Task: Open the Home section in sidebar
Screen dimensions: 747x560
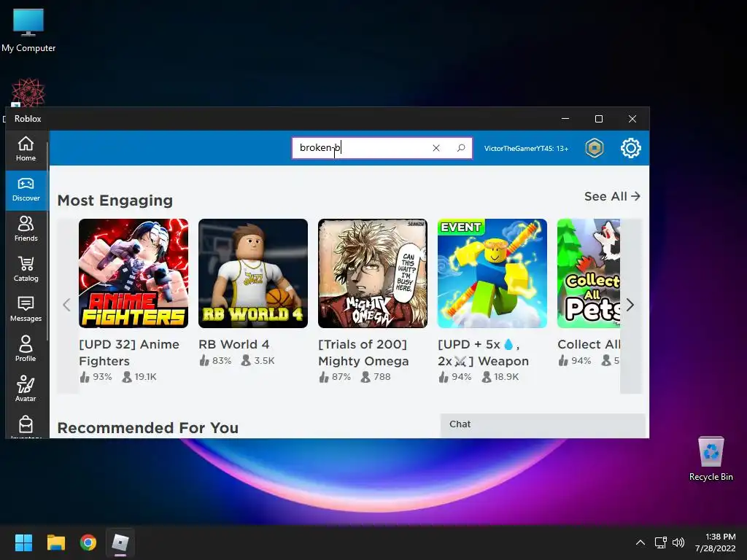Action: [26, 149]
